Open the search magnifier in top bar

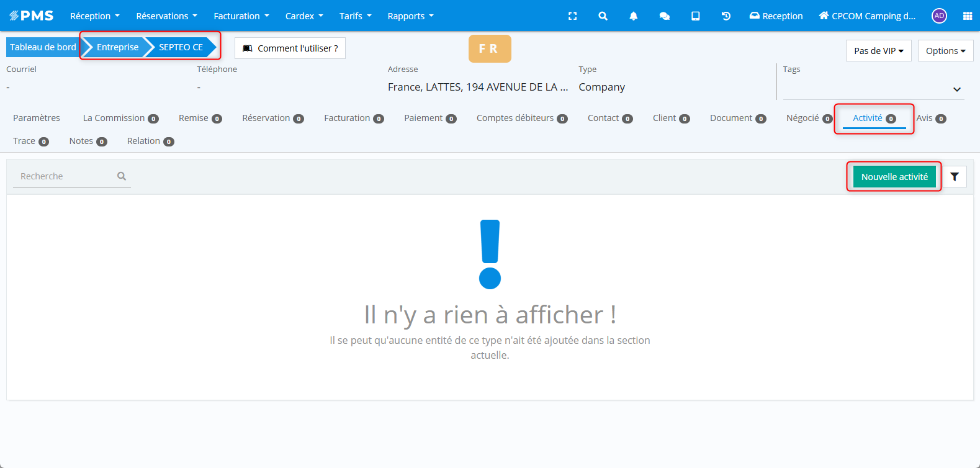(603, 16)
